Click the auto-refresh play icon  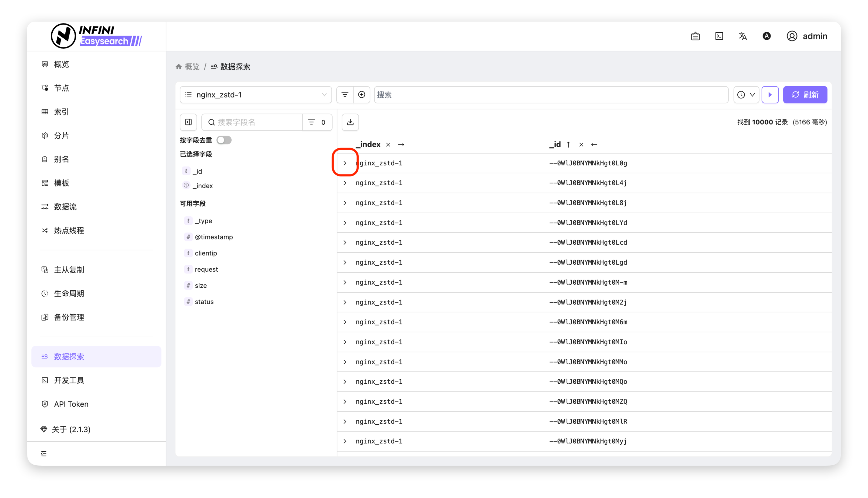coord(770,95)
